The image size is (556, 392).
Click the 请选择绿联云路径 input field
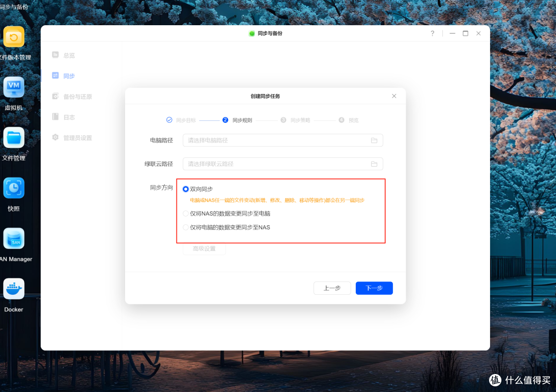tap(283, 164)
